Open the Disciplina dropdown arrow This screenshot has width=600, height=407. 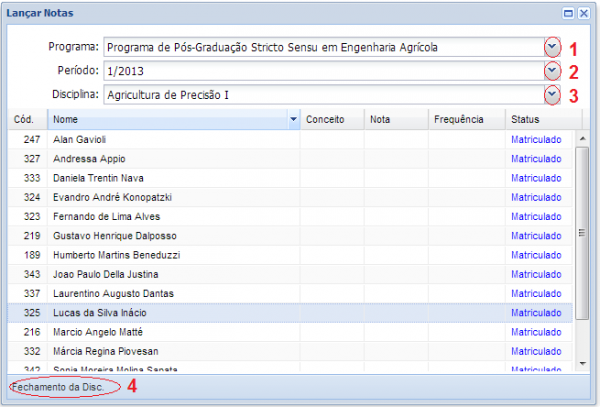coord(552,95)
